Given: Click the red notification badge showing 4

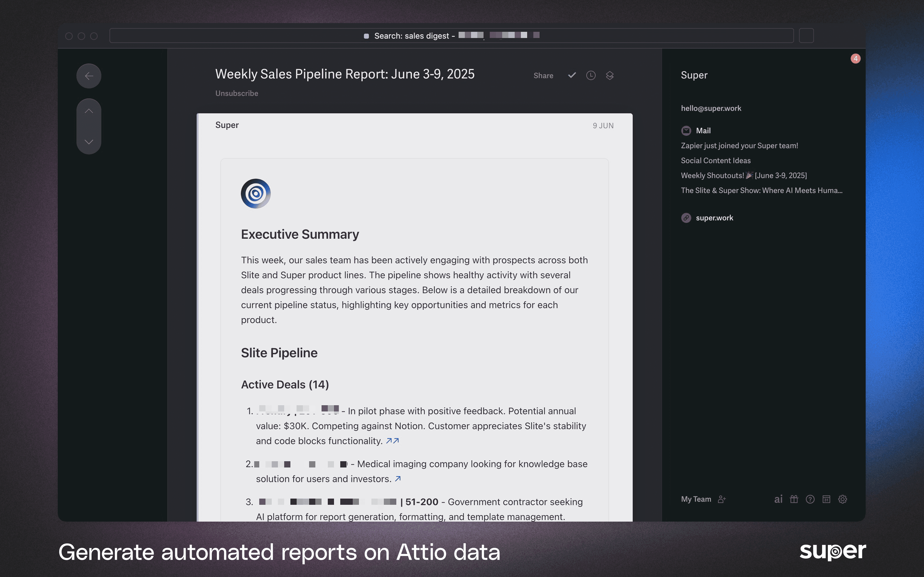Looking at the screenshot, I should click(855, 59).
